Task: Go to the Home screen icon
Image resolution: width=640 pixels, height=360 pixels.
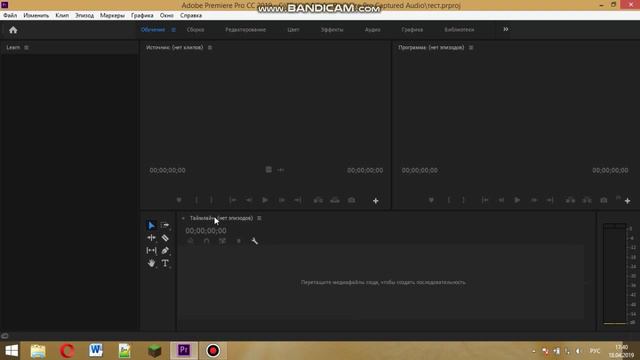Action: (x=13, y=30)
